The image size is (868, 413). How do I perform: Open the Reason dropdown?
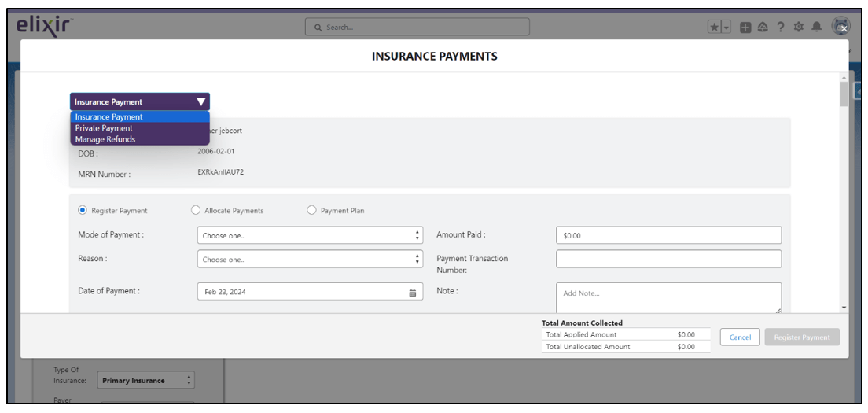[x=310, y=259]
